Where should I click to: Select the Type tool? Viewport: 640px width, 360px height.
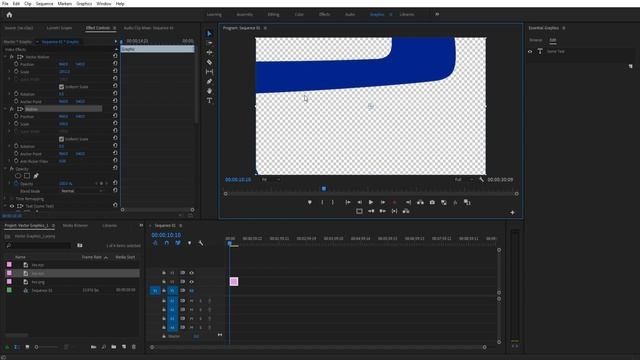point(209,100)
